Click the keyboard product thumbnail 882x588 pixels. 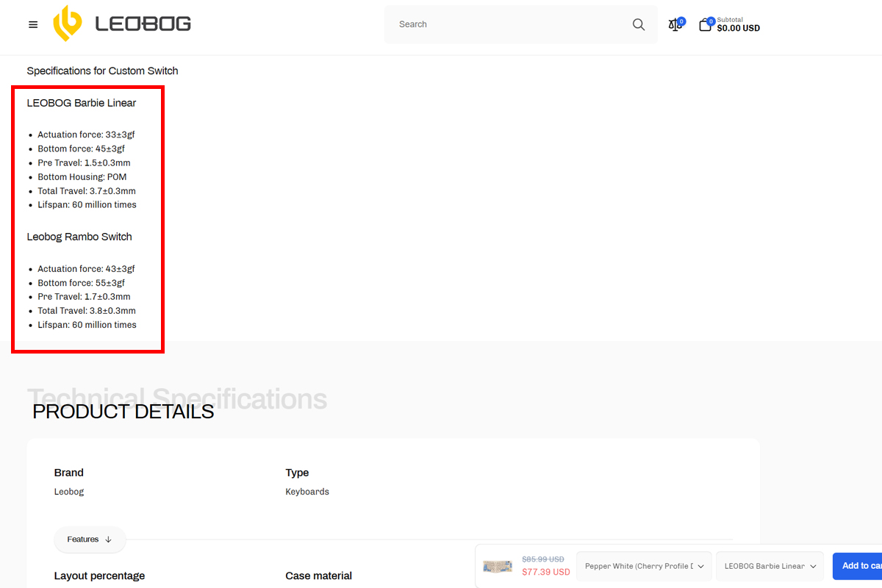(x=498, y=566)
